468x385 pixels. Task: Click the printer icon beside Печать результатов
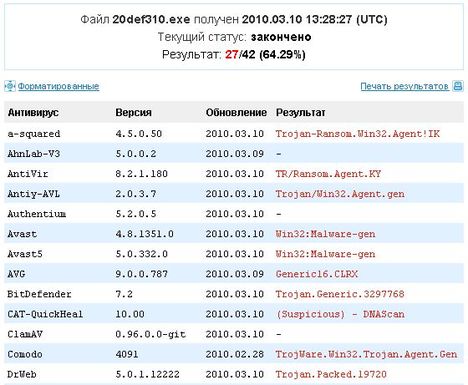[x=458, y=86]
